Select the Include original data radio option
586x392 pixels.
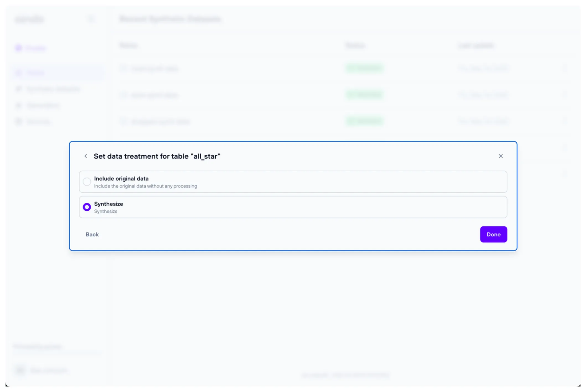click(87, 182)
